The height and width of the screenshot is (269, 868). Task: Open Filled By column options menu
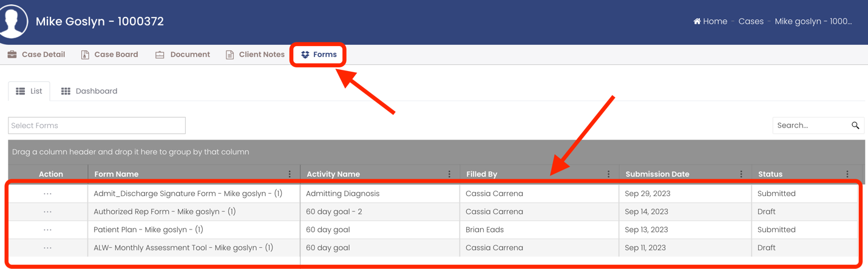point(608,174)
